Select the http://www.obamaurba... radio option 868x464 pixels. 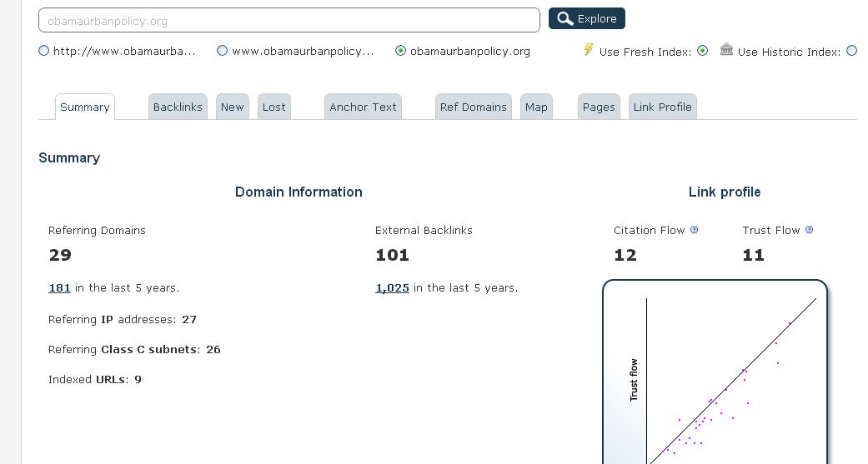(x=43, y=51)
